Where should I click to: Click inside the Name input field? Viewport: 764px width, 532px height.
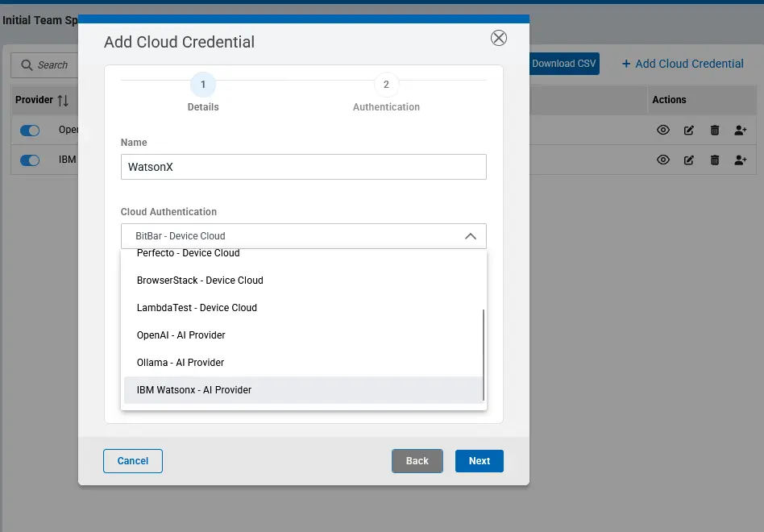302,167
